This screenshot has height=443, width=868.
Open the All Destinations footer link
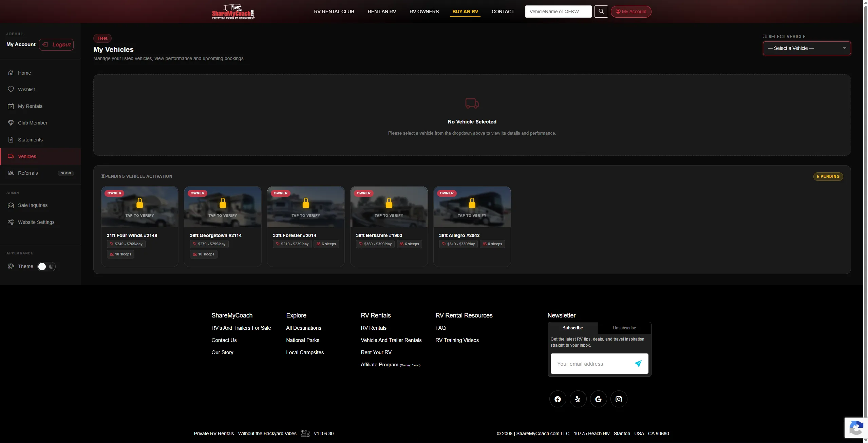click(303, 328)
